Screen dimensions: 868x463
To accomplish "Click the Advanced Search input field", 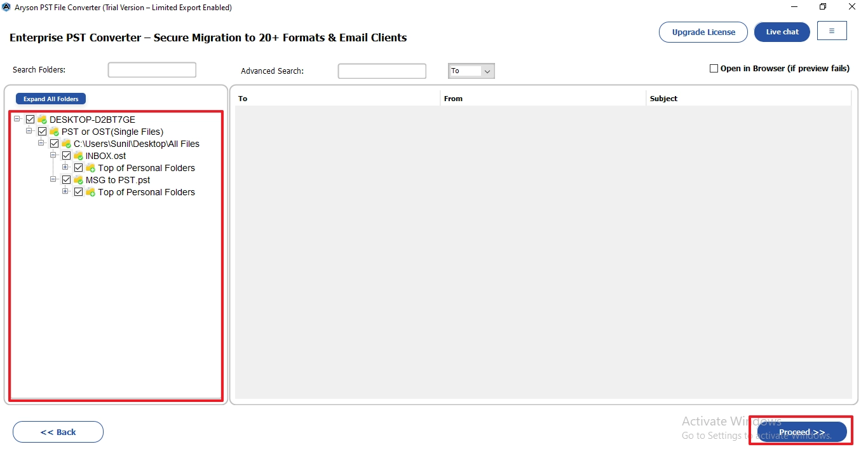I will [x=382, y=71].
